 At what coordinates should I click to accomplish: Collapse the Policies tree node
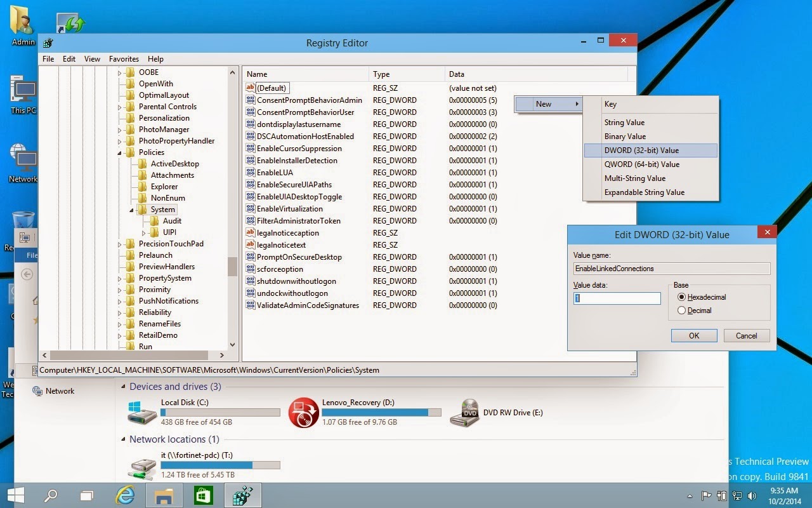(x=119, y=153)
